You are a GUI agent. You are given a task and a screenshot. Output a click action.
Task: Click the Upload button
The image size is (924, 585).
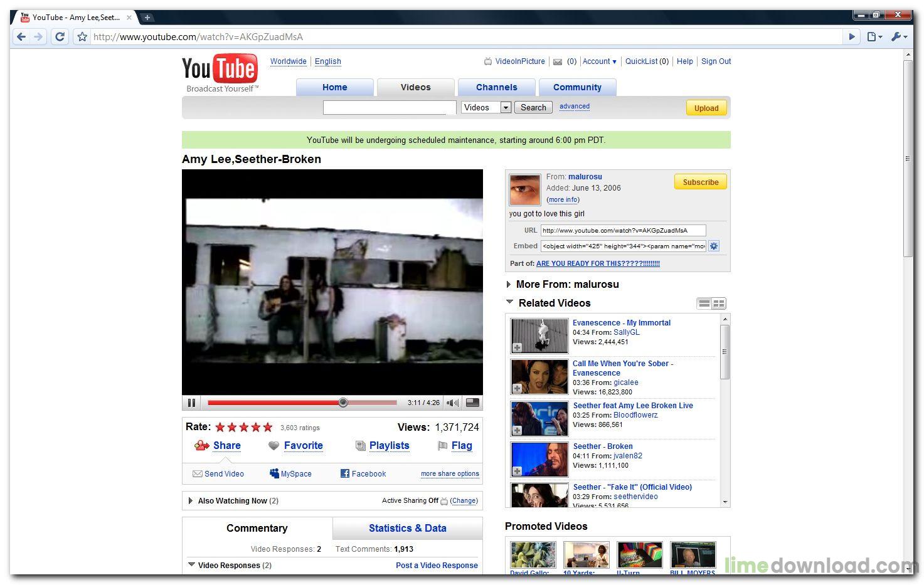[706, 108]
